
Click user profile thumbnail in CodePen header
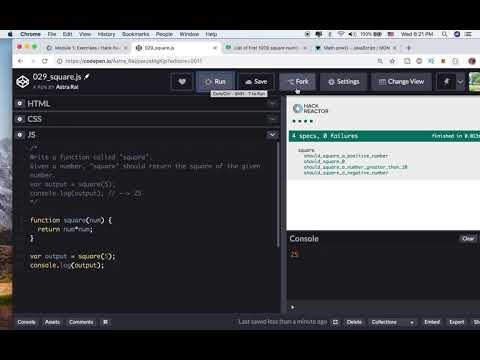point(474,82)
